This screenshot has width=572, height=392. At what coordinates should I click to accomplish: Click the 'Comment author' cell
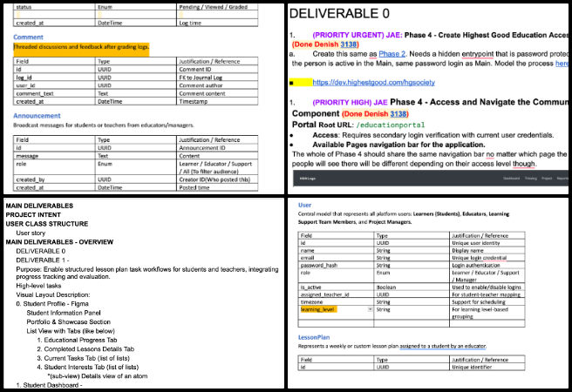click(x=217, y=85)
